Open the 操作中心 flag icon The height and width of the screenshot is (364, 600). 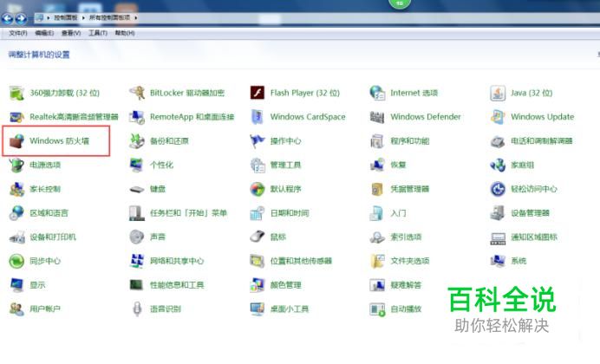[x=258, y=141]
